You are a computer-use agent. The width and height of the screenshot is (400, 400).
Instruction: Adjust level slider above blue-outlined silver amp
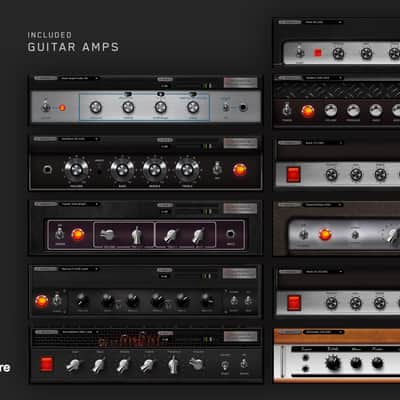(195, 86)
